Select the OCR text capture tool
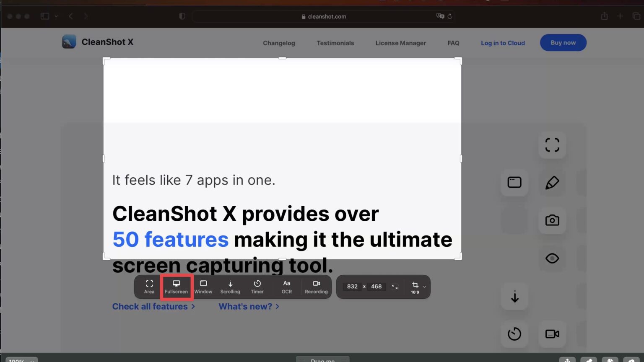The width and height of the screenshot is (644, 362). click(x=286, y=287)
